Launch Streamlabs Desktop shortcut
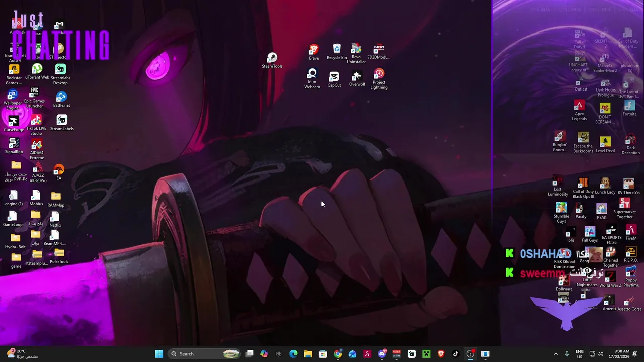Image resolution: width=644 pixels, height=362 pixels. click(x=60, y=75)
